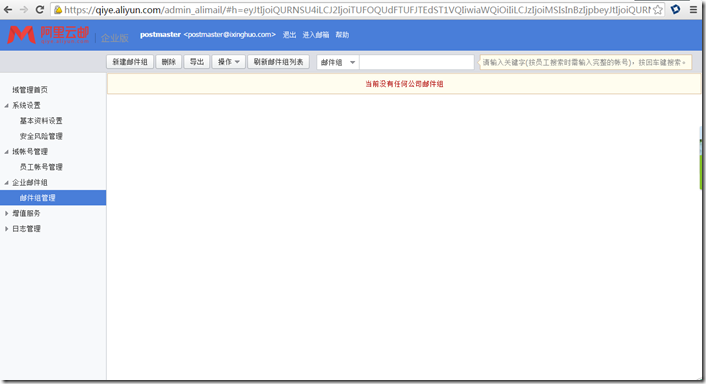Click the browser forward arrow

[x=24, y=9]
